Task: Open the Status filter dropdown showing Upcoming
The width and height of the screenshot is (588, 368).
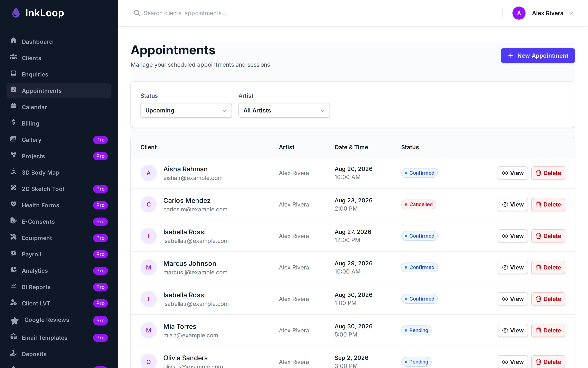Action: [186, 110]
